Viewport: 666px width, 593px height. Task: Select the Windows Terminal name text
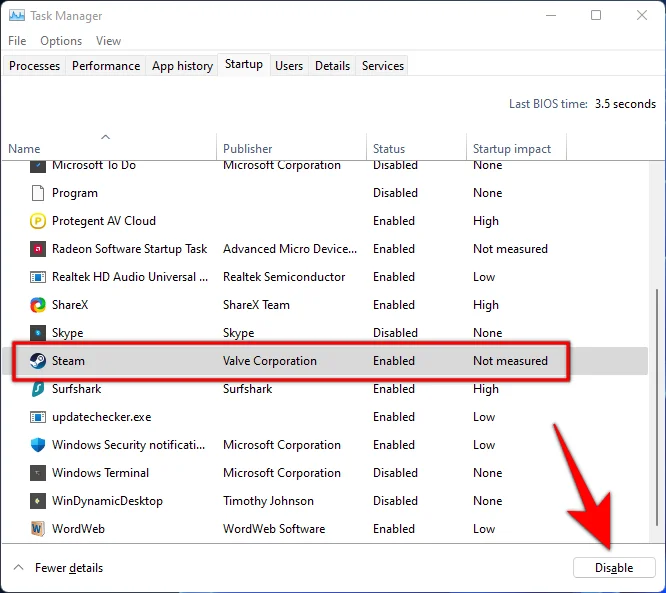100,473
